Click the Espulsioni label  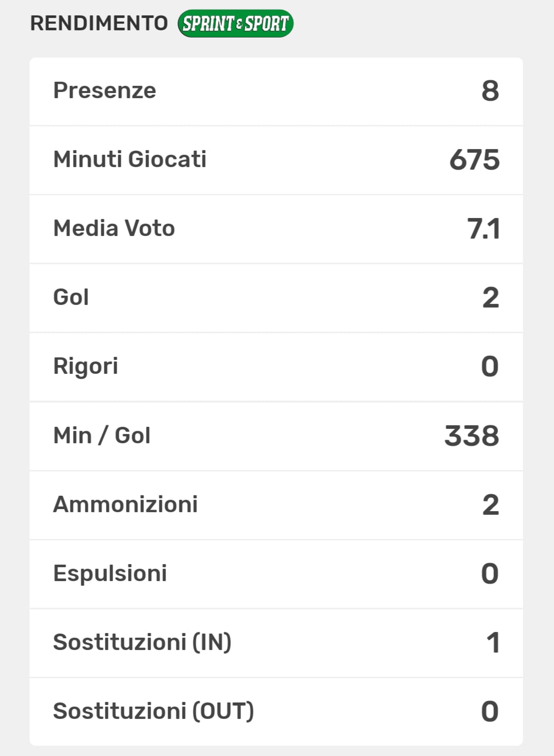coord(110,573)
